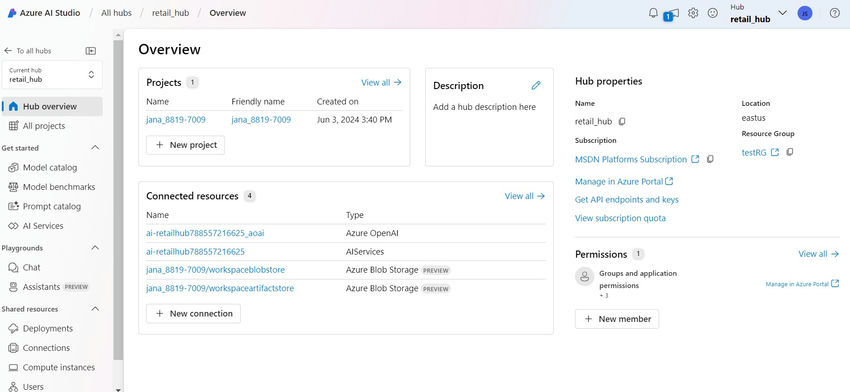This screenshot has height=392, width=850.
Task: Open the ai-retailhub788557216625 AIServices connection
Action: (x=195, y=252)
